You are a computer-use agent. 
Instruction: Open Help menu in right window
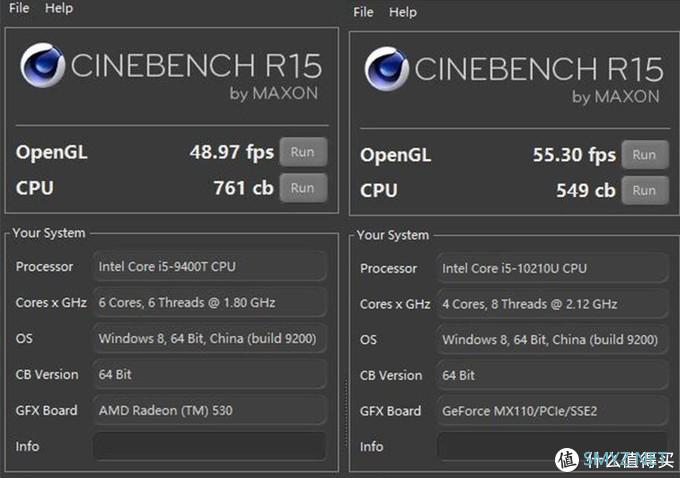[403, 12]
